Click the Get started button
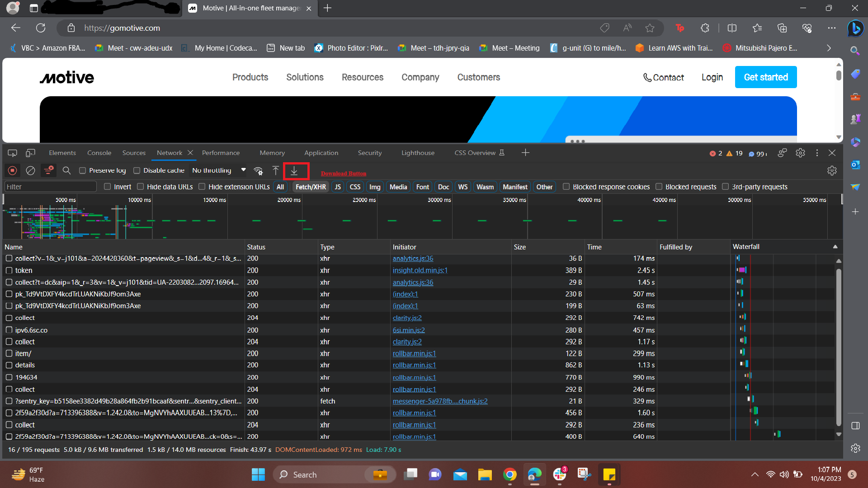Screen dimensions: 868x488 [x=765, y=77]
